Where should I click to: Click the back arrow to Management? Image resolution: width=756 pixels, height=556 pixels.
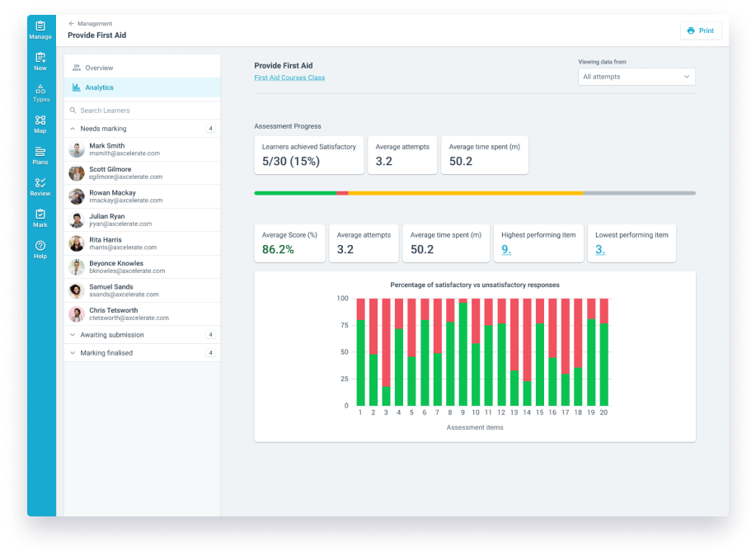pyautogui.click(x=72, y=24)
